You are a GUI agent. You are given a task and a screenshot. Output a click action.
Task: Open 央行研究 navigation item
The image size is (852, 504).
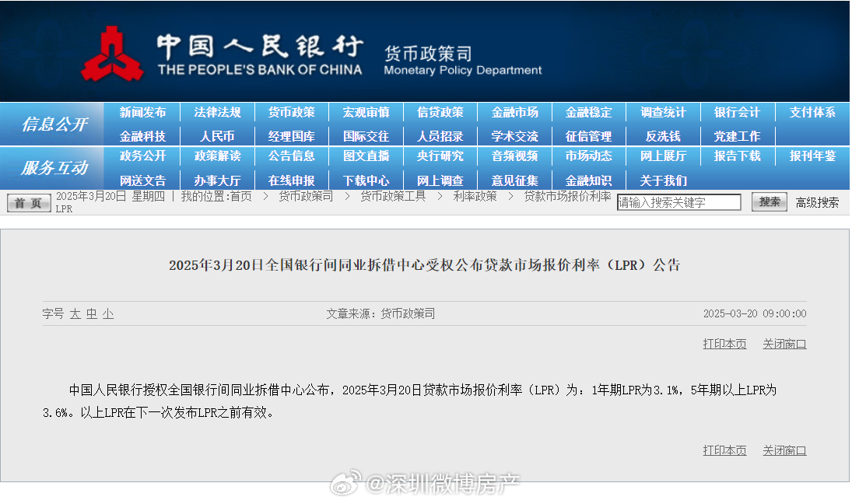point(440,156)
